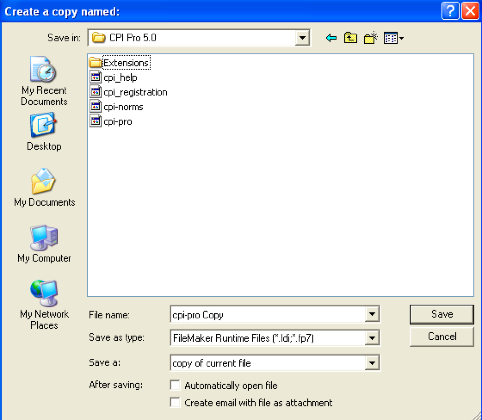Viewport: 482px width, 420px height.
Task: Expand the Save in folder dropdown
Action: [302, 38]
